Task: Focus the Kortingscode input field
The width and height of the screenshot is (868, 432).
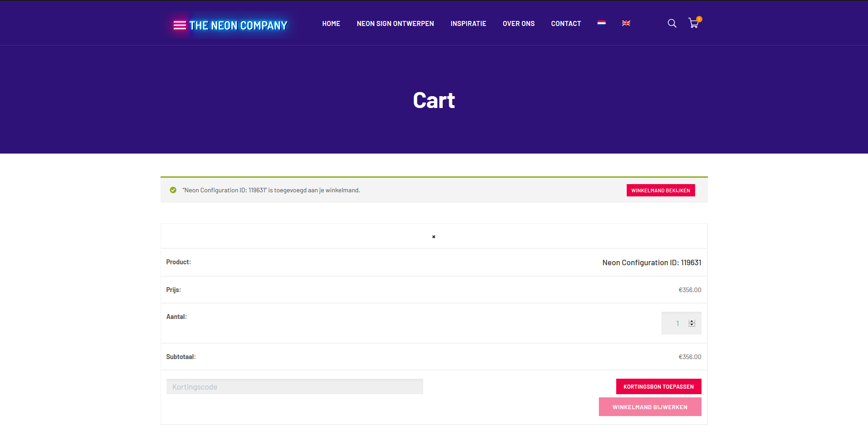Action: click(295, 387)
